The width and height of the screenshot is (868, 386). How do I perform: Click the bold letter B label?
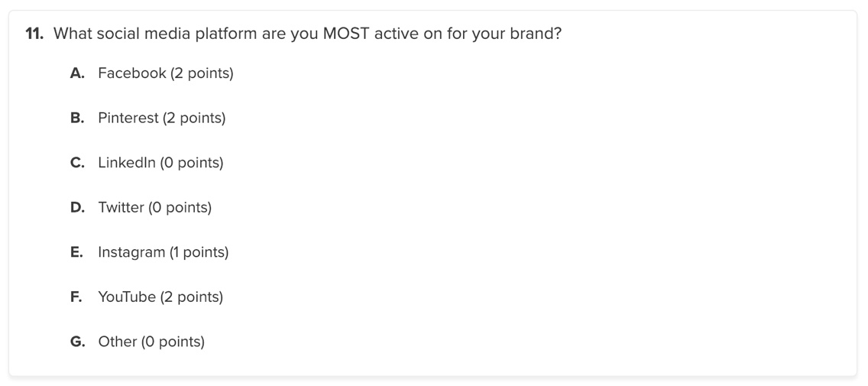[77, 118]
